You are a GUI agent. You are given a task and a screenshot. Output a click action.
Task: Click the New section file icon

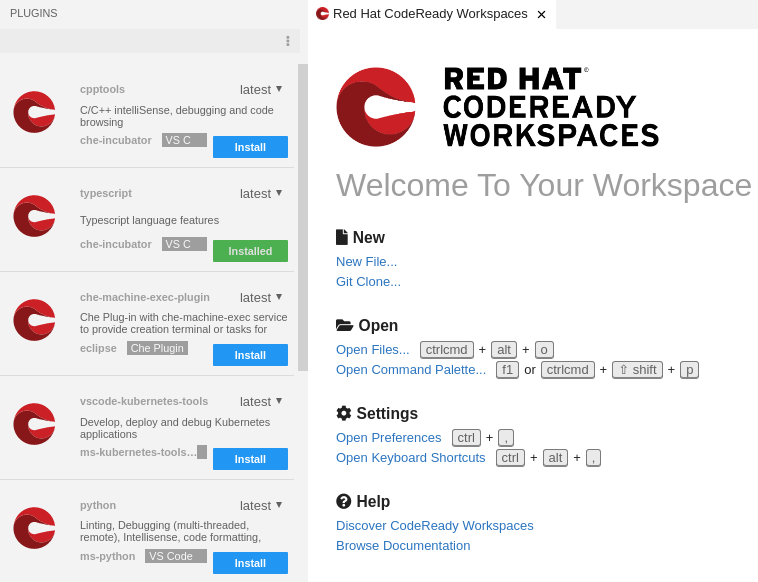point(342,237)
